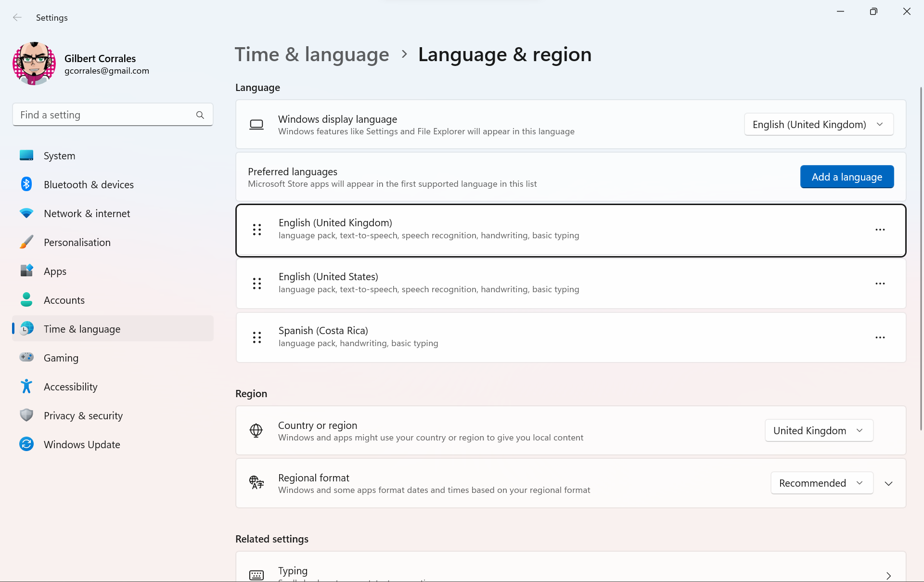
Task: Open Accounts settings
Action: 64,300
